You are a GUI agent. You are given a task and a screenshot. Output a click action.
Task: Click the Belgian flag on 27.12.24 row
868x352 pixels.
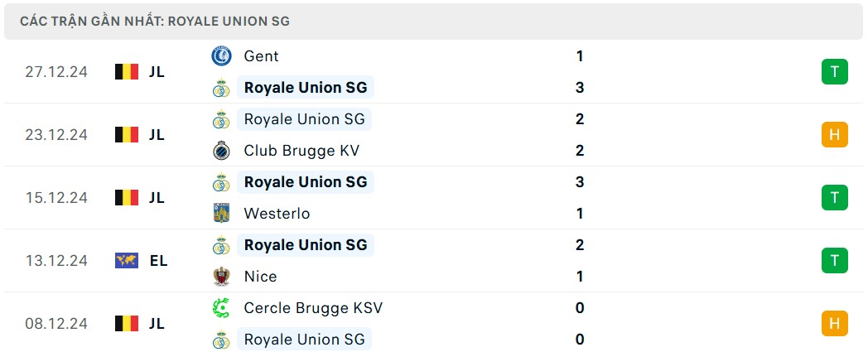[x=127, y=72]
